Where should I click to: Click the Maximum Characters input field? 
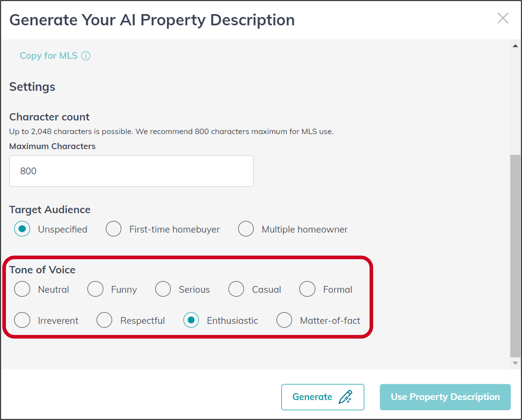coord(131,171)
